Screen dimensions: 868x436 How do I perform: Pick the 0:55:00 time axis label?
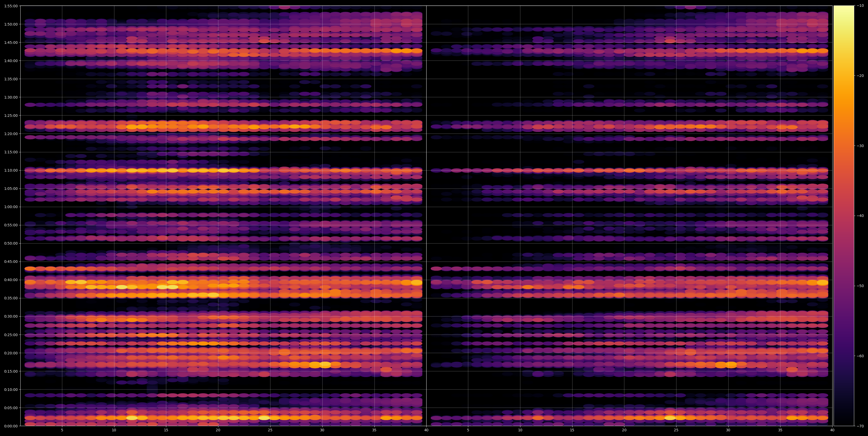11,225
